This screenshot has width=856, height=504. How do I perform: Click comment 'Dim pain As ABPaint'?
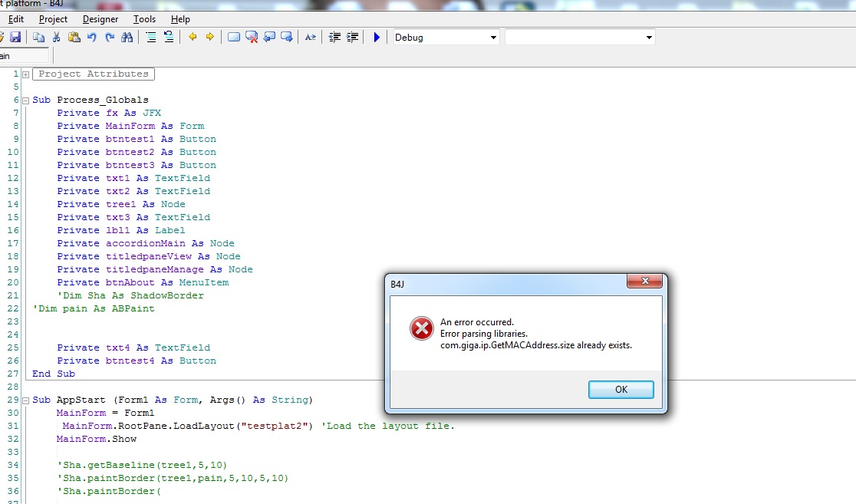[x=94, y=308]
